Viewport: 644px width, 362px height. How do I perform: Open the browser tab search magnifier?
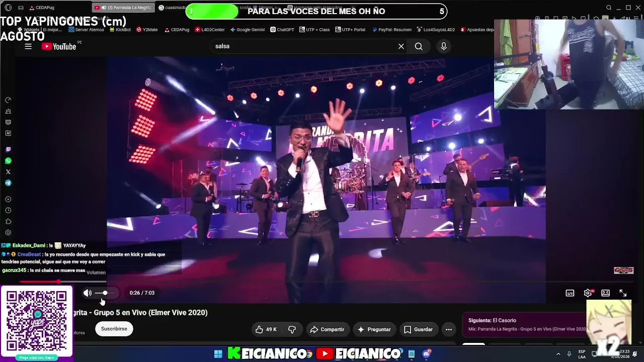pyautogui.click(x=609, y=8)
